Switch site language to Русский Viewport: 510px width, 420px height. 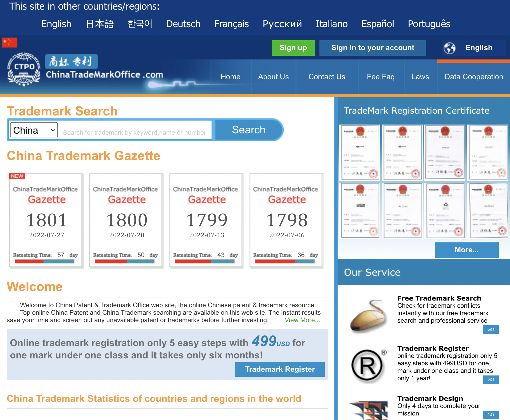pyautogui.click(x=282, y=24)
